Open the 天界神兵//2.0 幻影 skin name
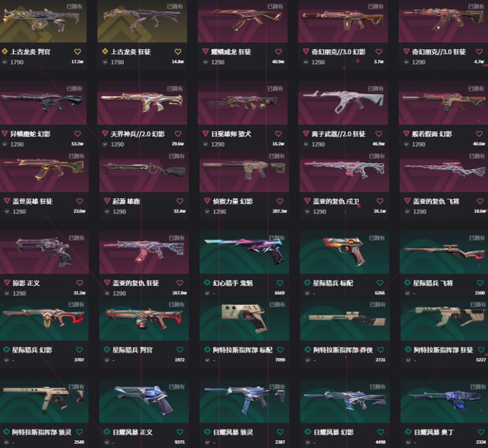This screenshot has height=448, width=488. point(137,134)
